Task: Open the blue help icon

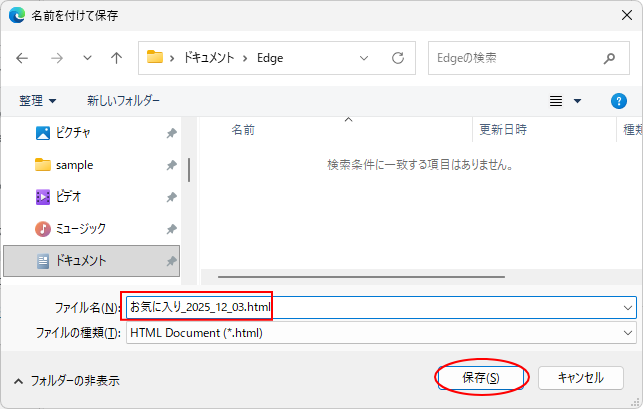Action: pos(618,101)
